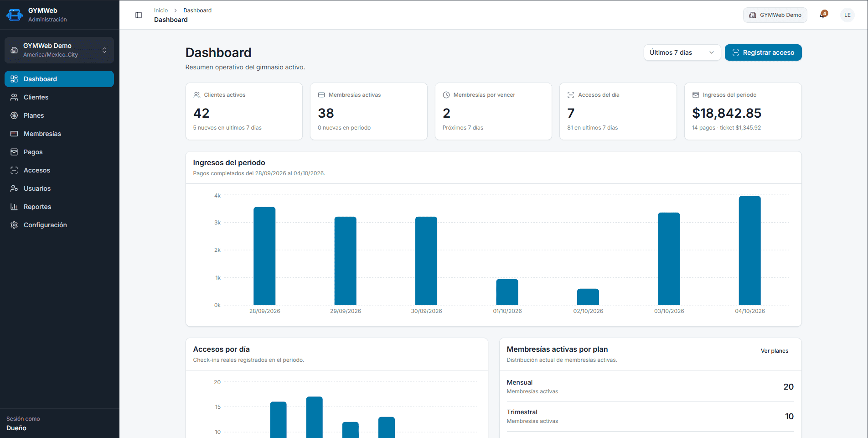
Task: Open Clientes in the sidebar
Action: point(59,97)
